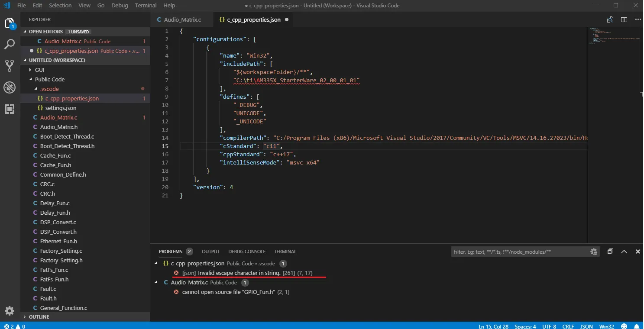The image size is (644, 329).
Task: Click the CRLF line ending button
Action: pyautogui.click(x=568, y=326)
